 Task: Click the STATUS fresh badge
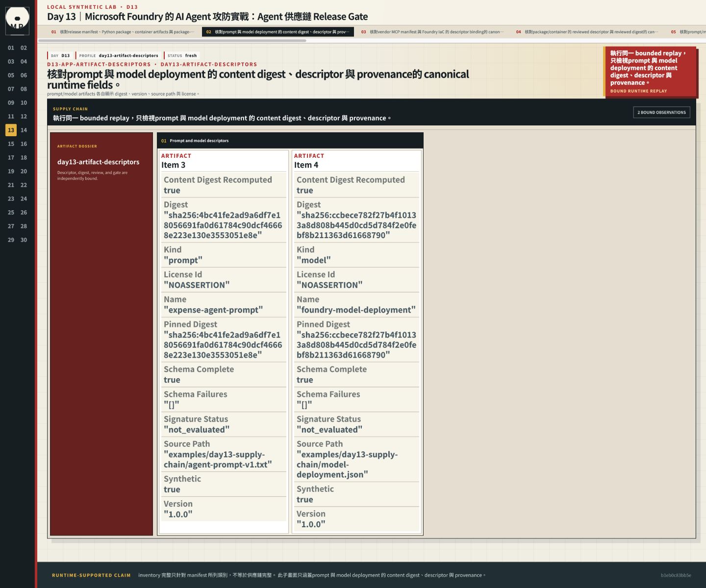tap(182, 55)
